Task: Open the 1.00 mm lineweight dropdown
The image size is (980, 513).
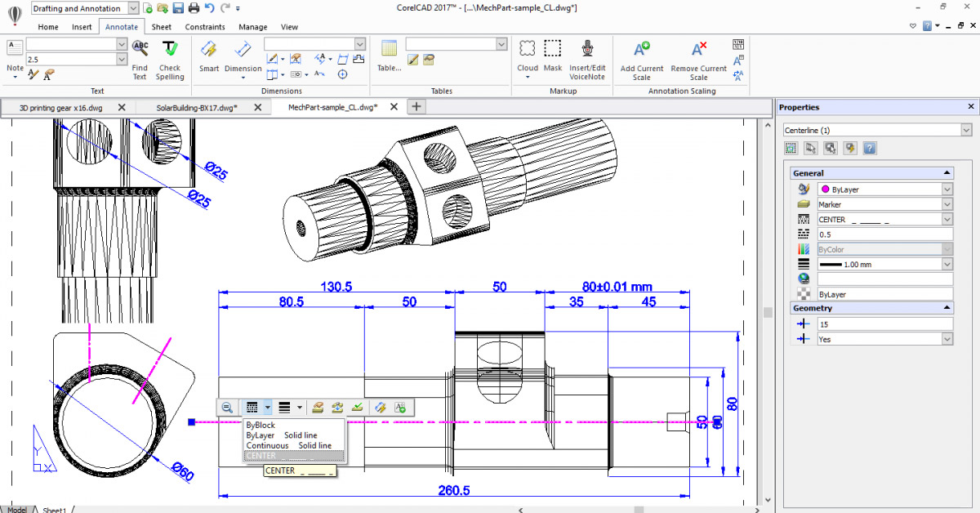Action: pyautogui.click(x=947, y=265)
